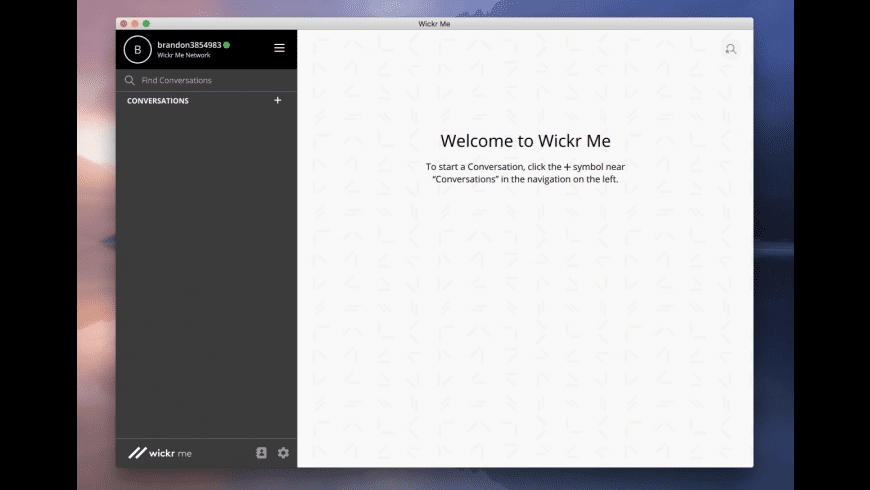Close the Wickr Me window
This screenshot has height=490, width=870.
(x=124, y=23)
